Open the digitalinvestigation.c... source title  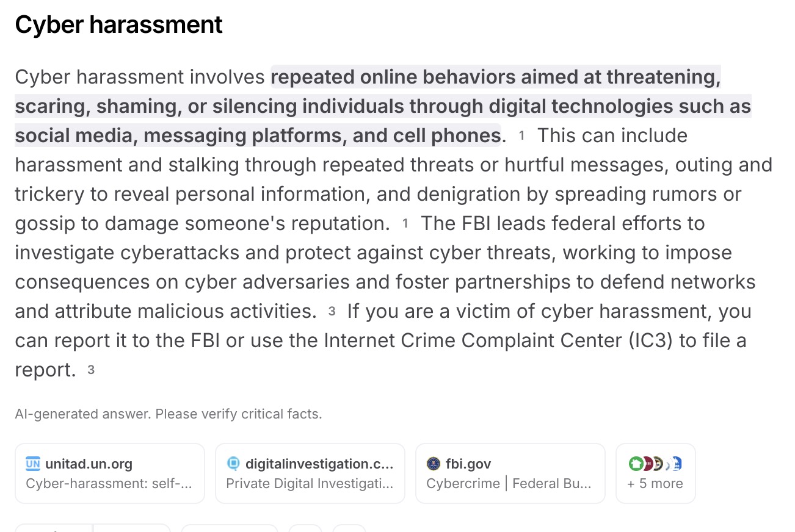[319, 464]
